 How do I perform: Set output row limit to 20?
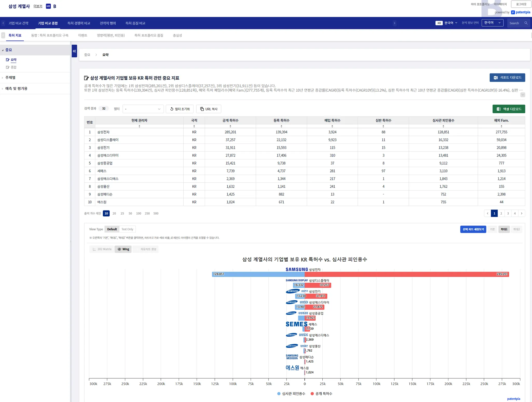click(x=114, y=213)
